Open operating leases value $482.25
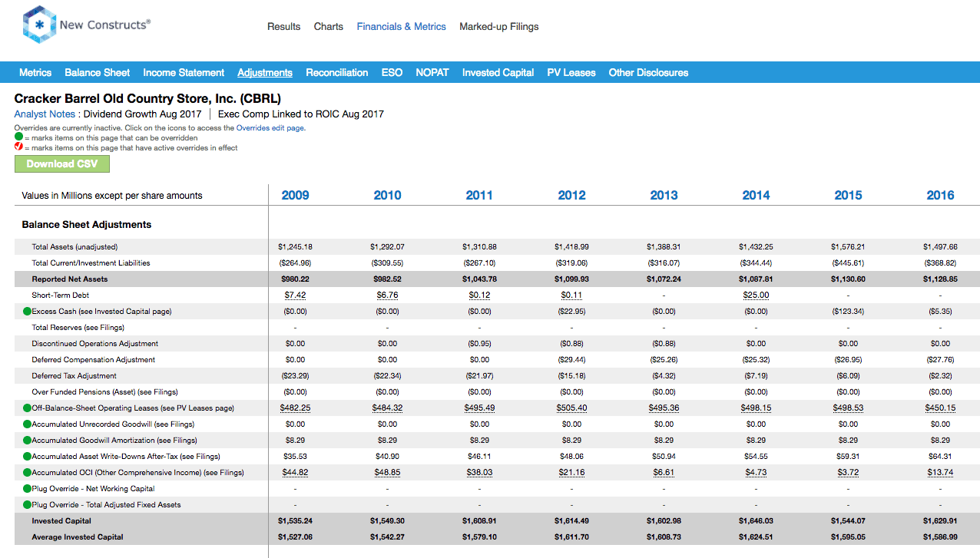 296,408
